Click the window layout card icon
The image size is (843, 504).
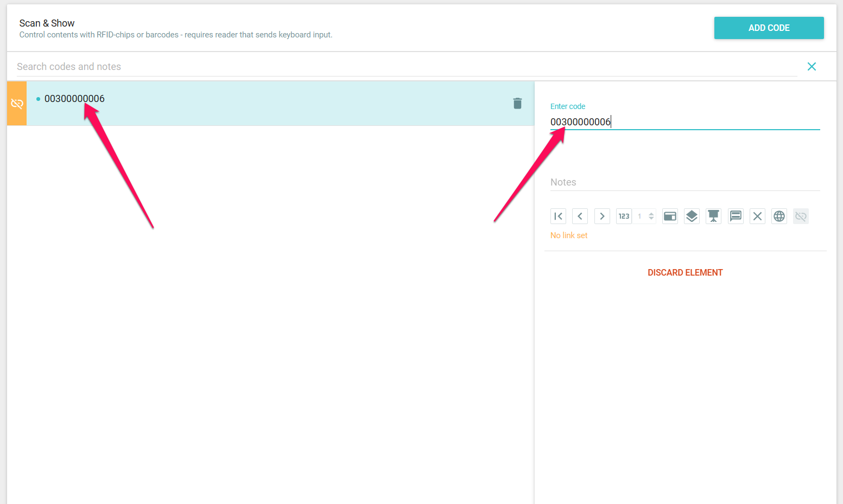[x=670, y=216]
